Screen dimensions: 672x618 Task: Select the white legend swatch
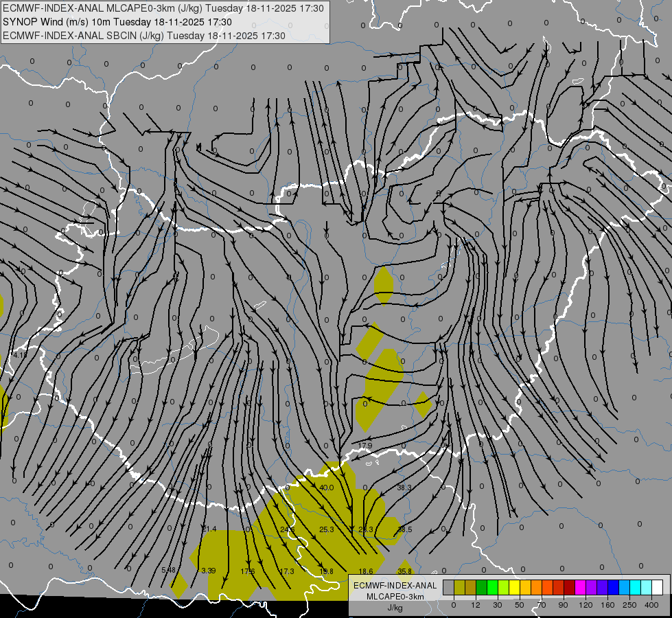click(658, 587)
